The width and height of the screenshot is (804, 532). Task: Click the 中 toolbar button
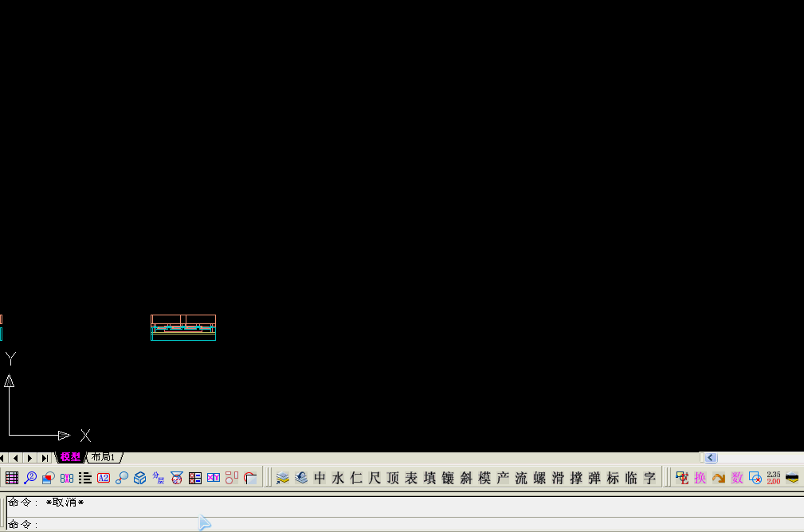[x=320, y=478]
